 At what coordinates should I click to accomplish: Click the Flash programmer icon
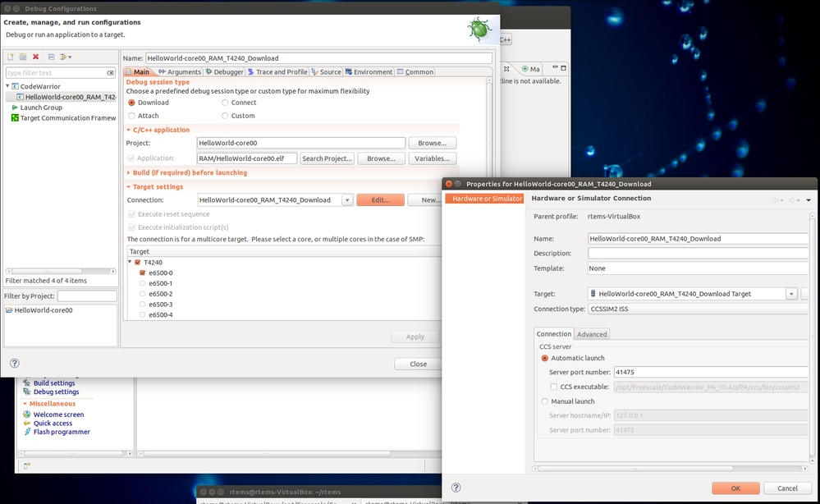point(26,432)
